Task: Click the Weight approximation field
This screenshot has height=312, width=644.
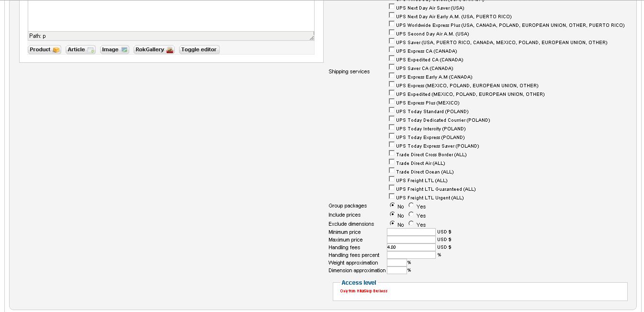Action: (396, 263)
